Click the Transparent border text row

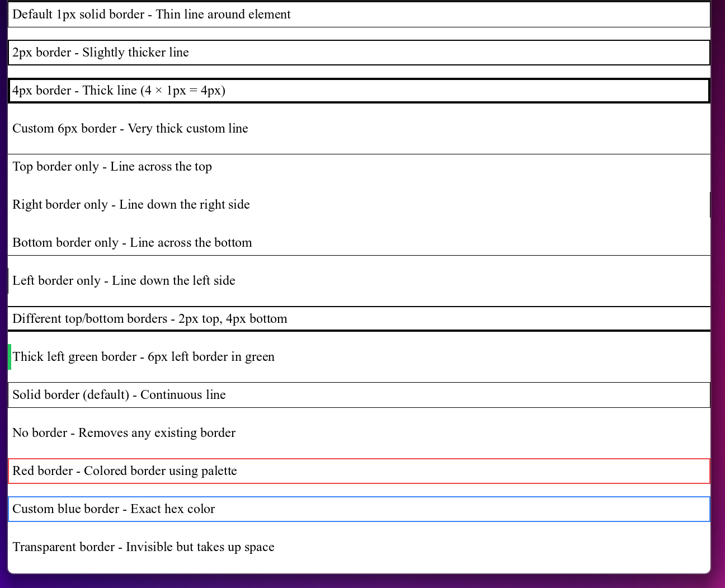coord(143,547)
